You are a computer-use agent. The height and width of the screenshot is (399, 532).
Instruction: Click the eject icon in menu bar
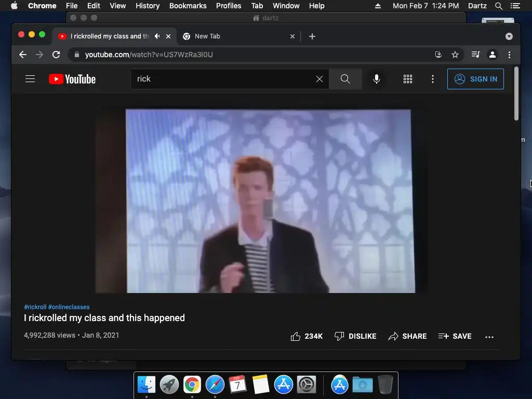click(378, 6)
